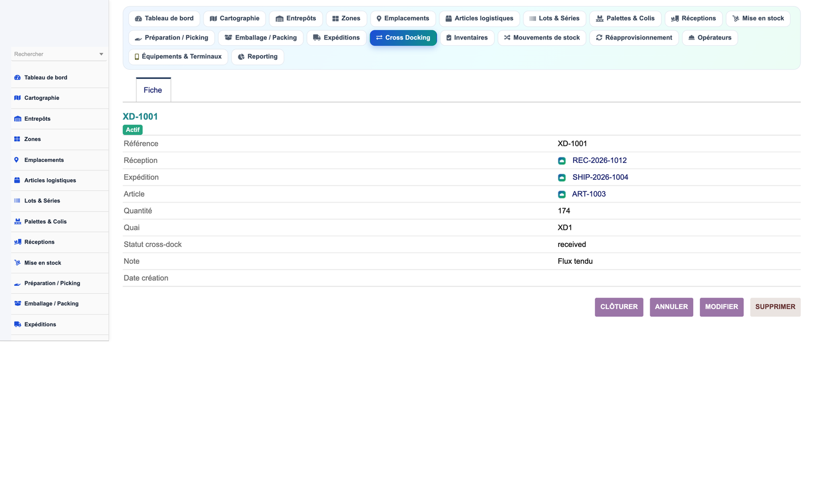Click the Actif status badge
The image size is (815, 504).
click(x=133, y=130)
